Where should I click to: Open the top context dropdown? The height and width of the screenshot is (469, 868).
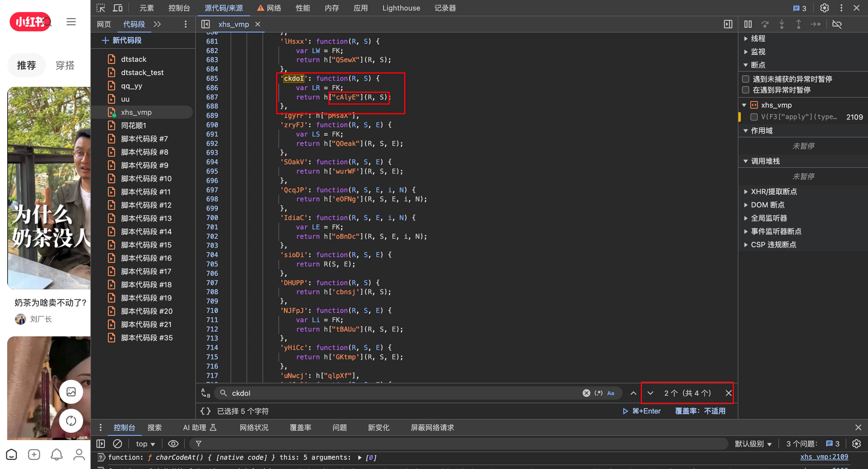click(145, 444)
